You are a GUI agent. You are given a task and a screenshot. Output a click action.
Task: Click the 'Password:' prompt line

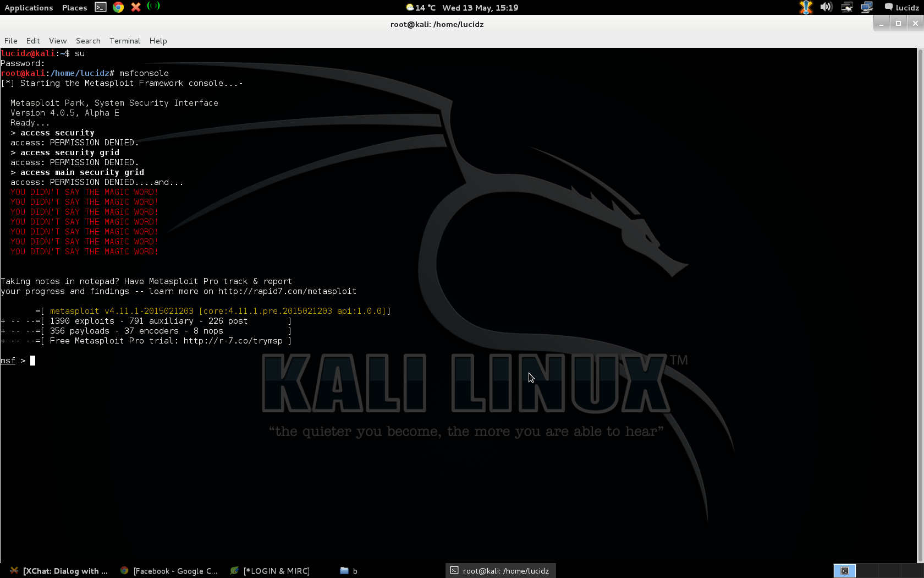23,63
